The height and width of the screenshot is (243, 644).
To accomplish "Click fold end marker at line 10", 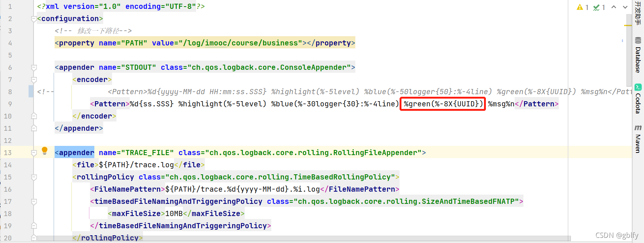I will coord(34,116).
